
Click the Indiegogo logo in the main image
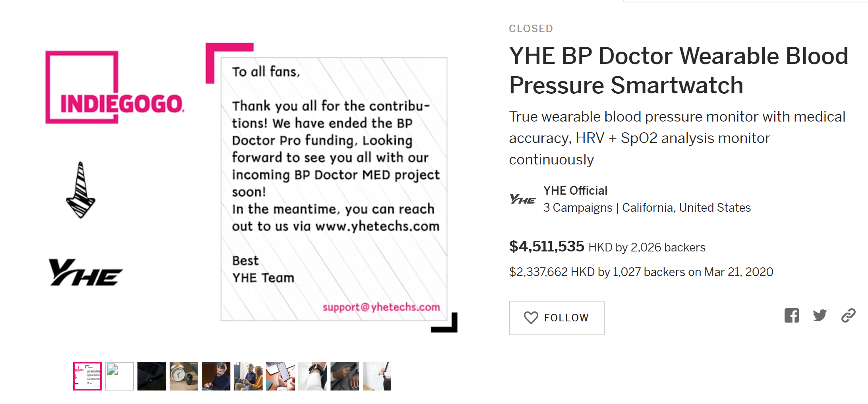pos(115,87)
